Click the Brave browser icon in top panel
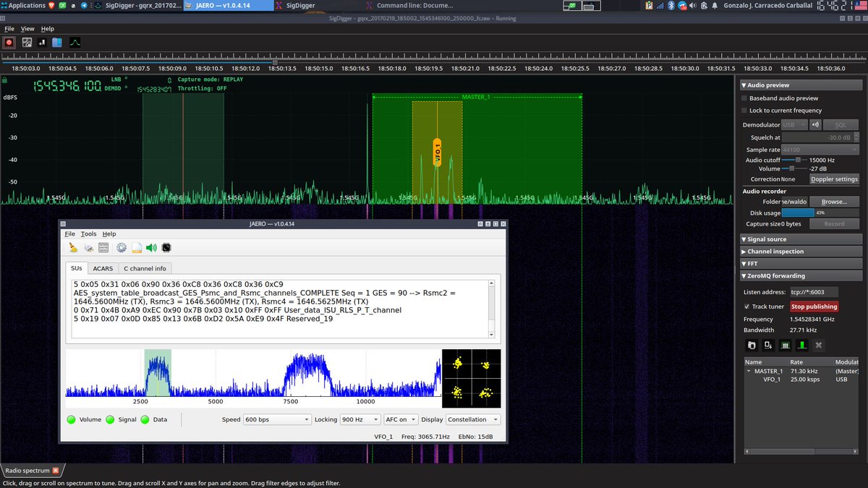Screen dimensions: 868x488 pyautogui.click(x=51, y=5)
